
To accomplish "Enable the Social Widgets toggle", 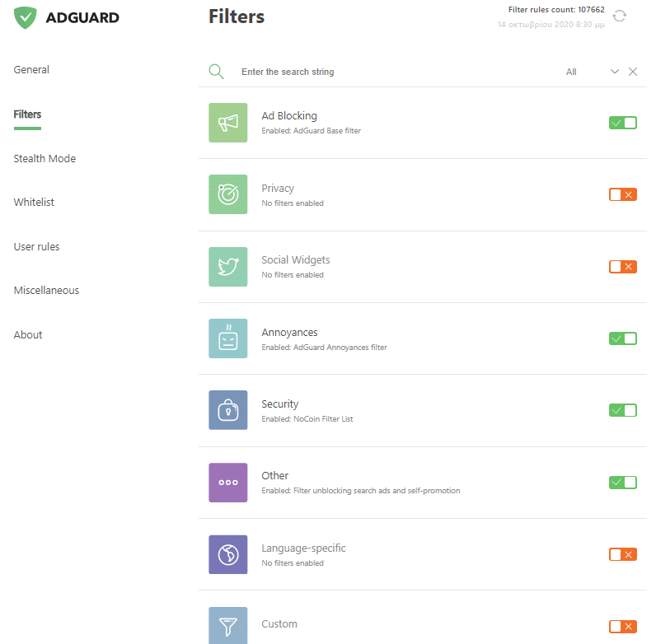I will click(x=622, y=267).
